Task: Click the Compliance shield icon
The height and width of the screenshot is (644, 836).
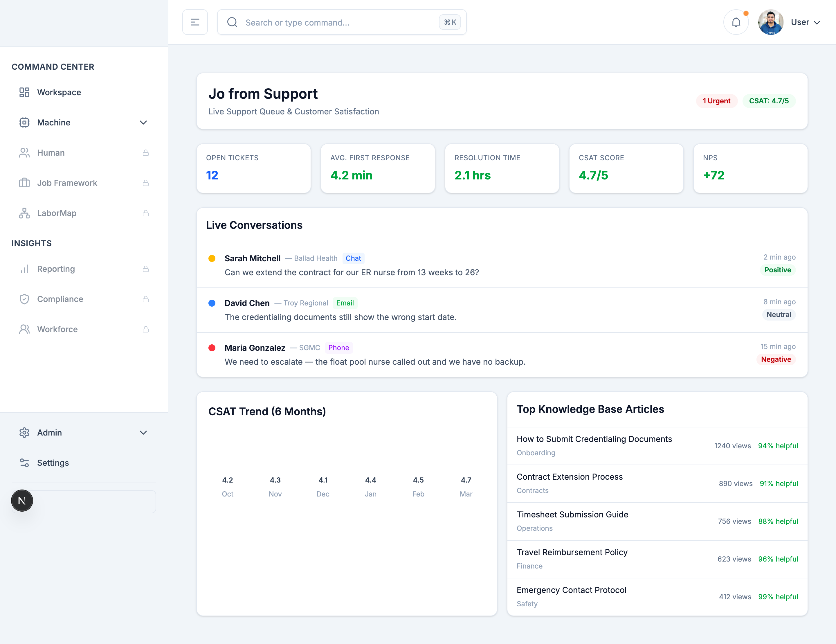Action: click(x=24, y=299)
